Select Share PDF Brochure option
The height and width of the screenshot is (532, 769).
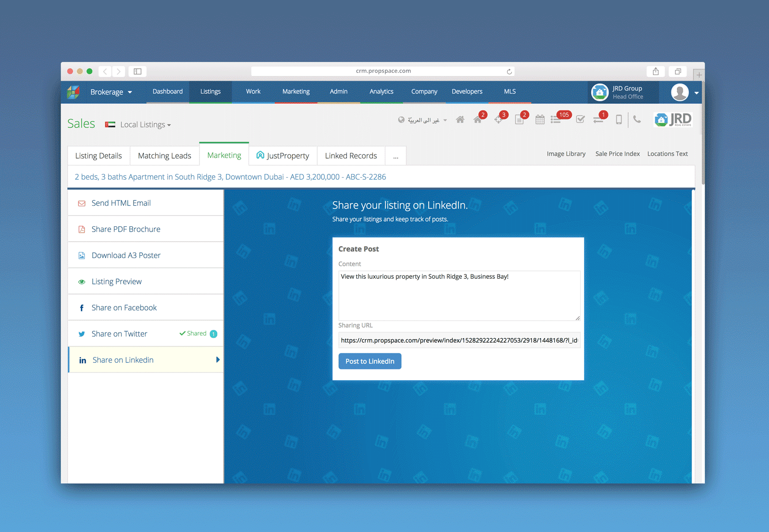pyautogui.click(x=146, y=229)
